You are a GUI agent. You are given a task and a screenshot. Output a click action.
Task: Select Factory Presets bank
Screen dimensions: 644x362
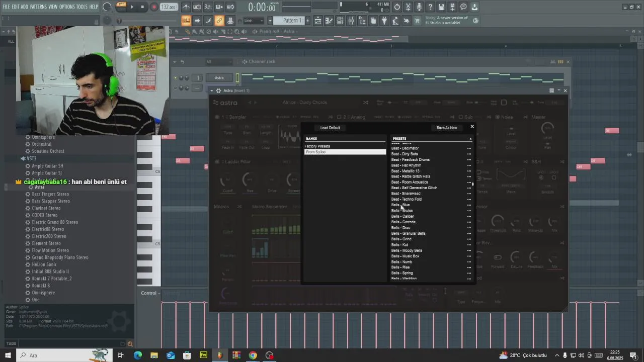pos(345,146)
